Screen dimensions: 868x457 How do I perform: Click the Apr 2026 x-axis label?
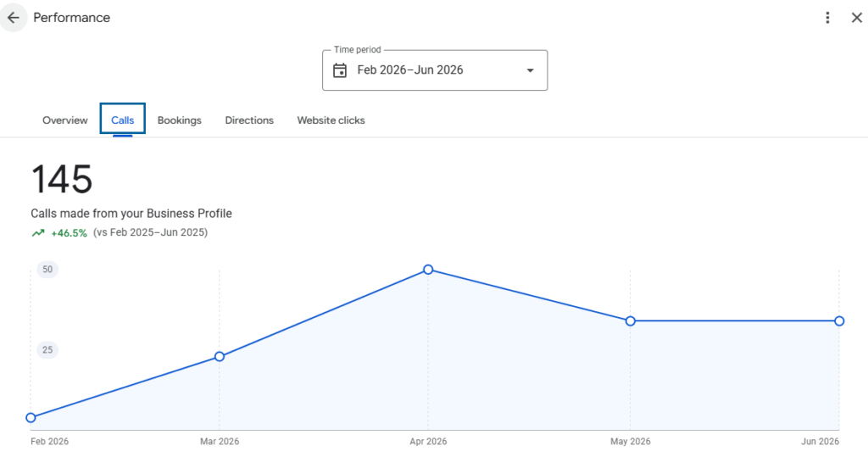click(x=428, y=442)
